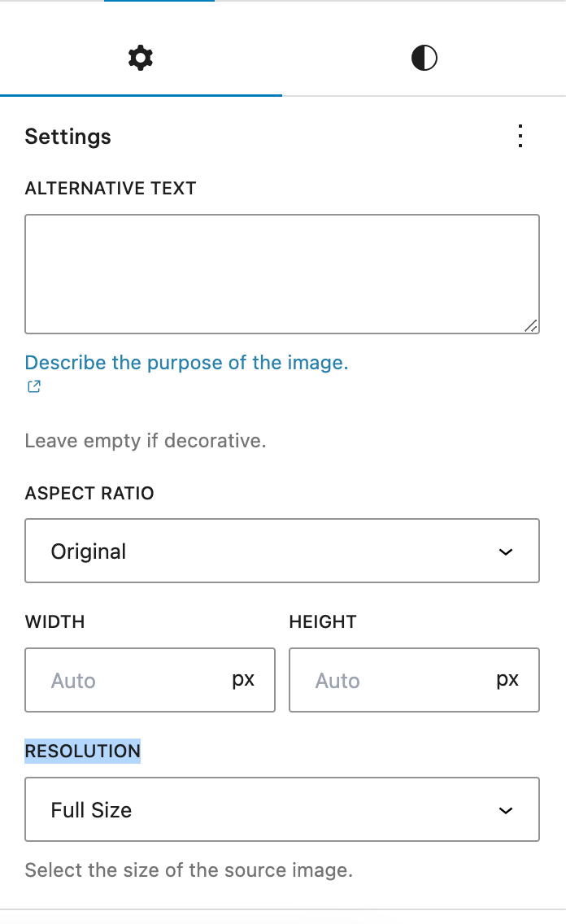Click the px unit in Width field
The height and width of the screenshot is (924, 566).
[x=243, y=680]
